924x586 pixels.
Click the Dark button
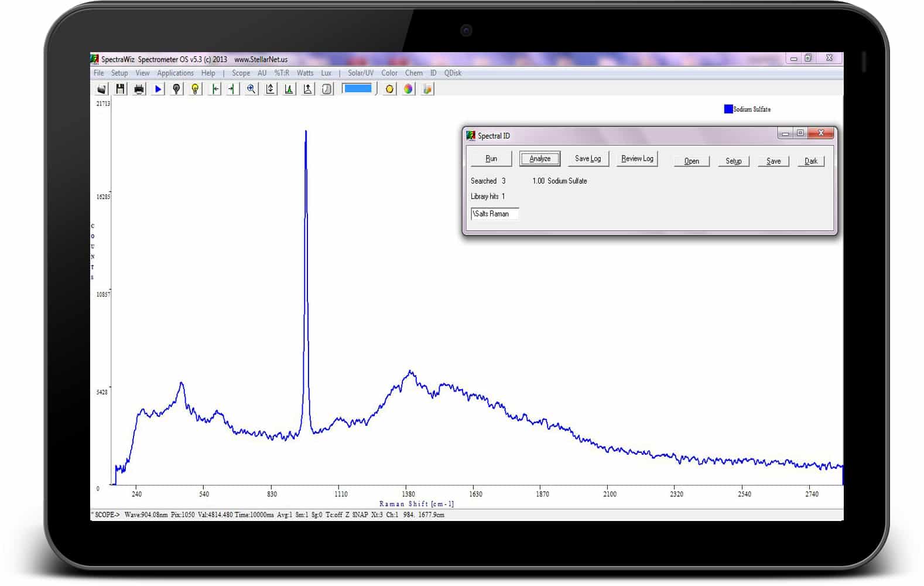[811, 161]
